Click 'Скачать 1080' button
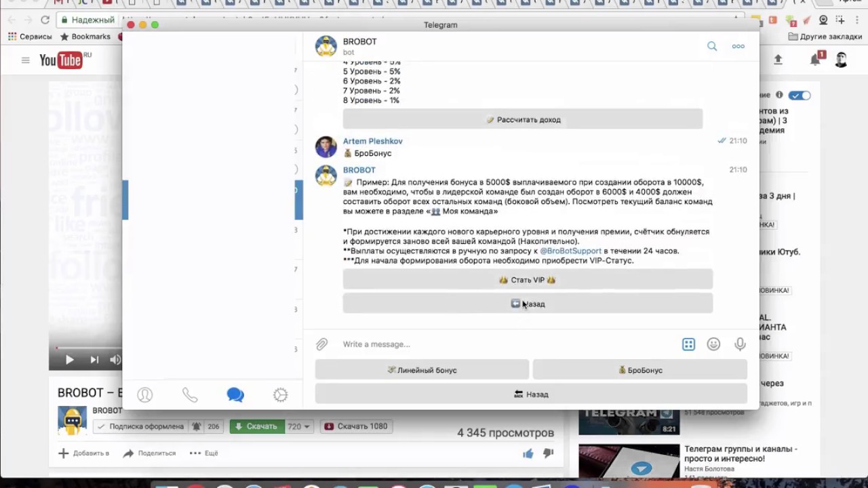Screen dimensions: 868x488 [356, 426]
